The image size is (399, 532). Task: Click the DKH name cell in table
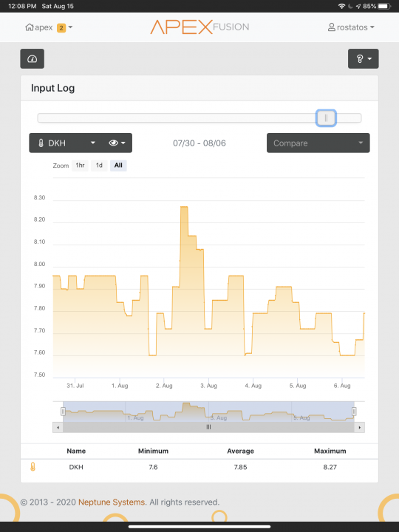(76, 467)
